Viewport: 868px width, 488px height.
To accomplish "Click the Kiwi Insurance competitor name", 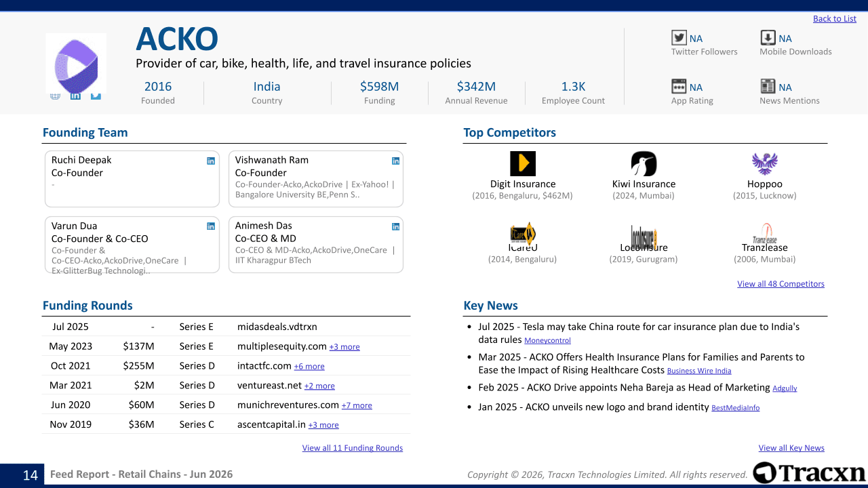I will pos(644,184).
